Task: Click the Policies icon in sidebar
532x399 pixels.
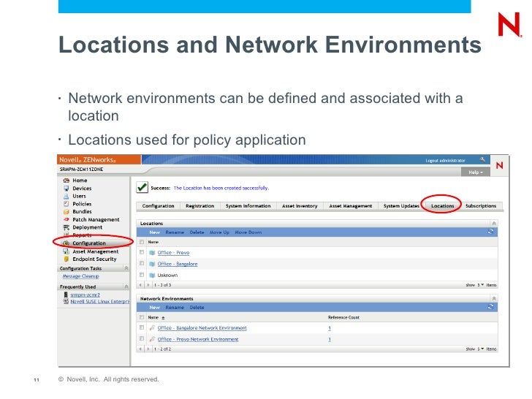Action: pyautogui.click(x=66, y=204)
